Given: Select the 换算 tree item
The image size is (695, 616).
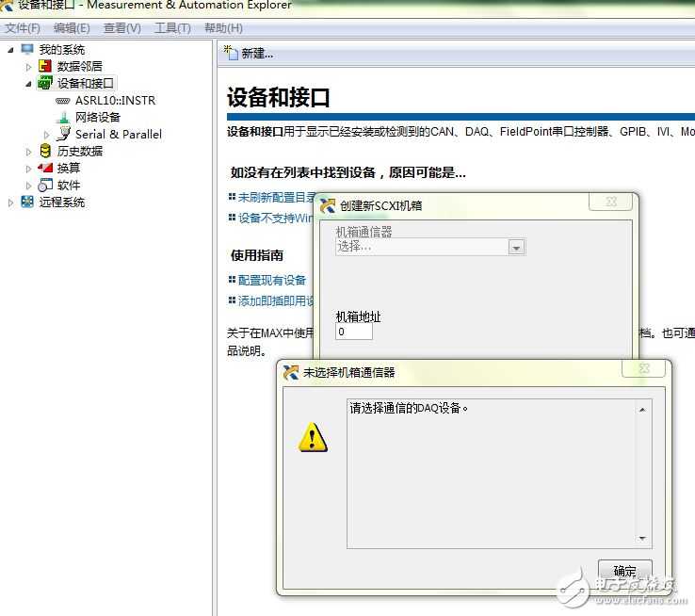Looking at the screenshot, I should [68, 168].
